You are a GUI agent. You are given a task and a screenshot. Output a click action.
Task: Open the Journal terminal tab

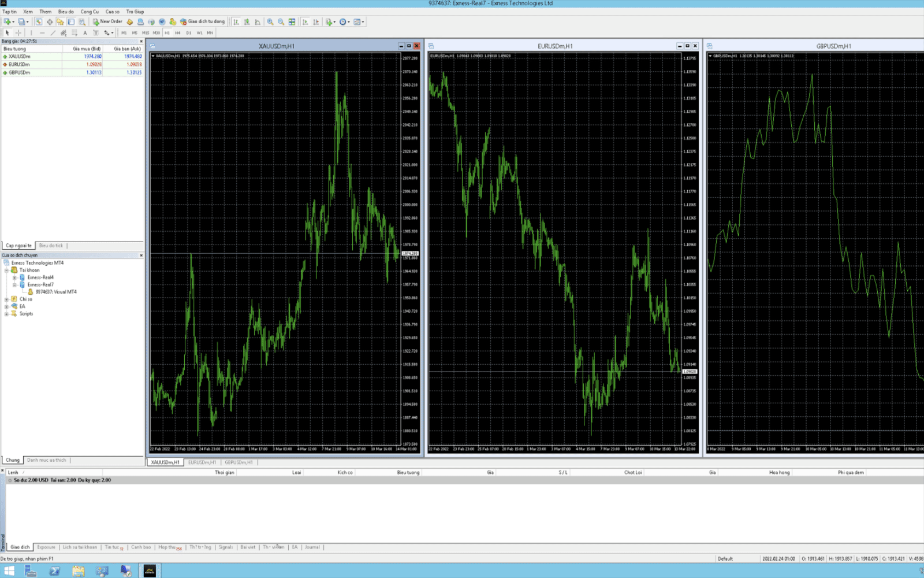coord(312,547)
